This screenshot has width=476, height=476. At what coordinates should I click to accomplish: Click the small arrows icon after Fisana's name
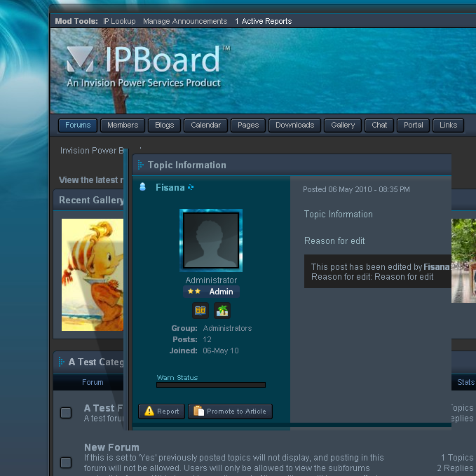coord(191,188)
